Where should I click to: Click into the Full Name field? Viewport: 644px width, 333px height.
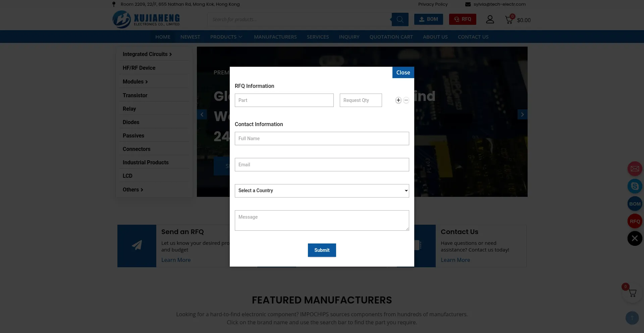[322, 138]
